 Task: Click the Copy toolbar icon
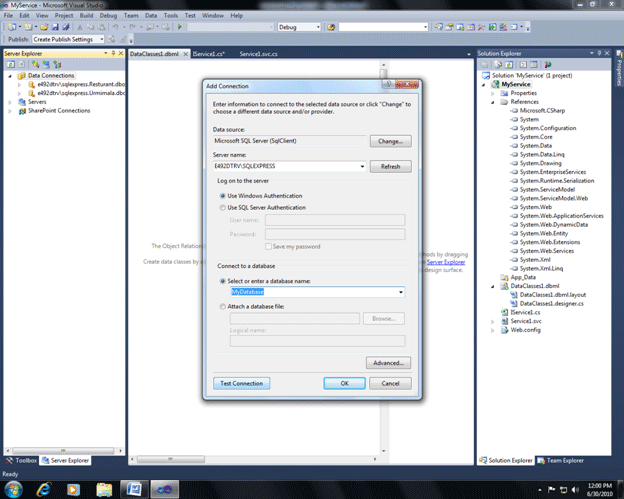[90, 27]
